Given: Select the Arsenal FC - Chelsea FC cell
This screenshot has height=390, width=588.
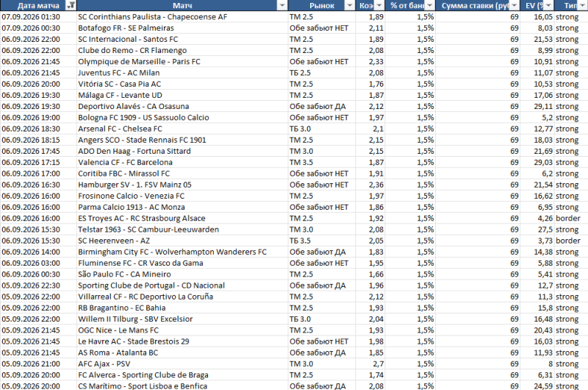Looking at the screenshot, I should [182, 129].
